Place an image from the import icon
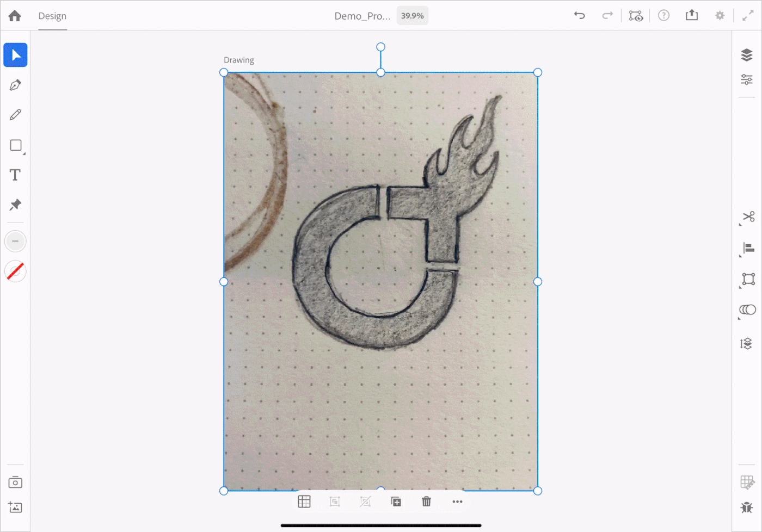This screenshot has height=532, width=762. pyautogui.click(x=15, y=508)
